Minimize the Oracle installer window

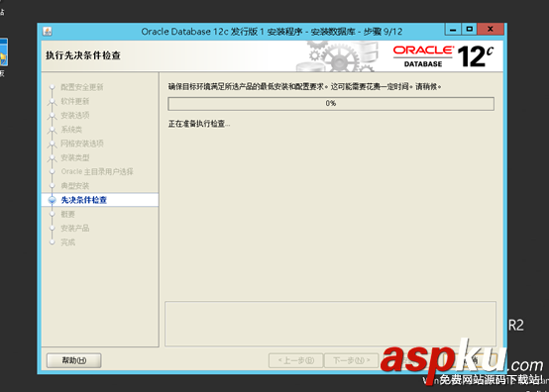pos(453,30)
